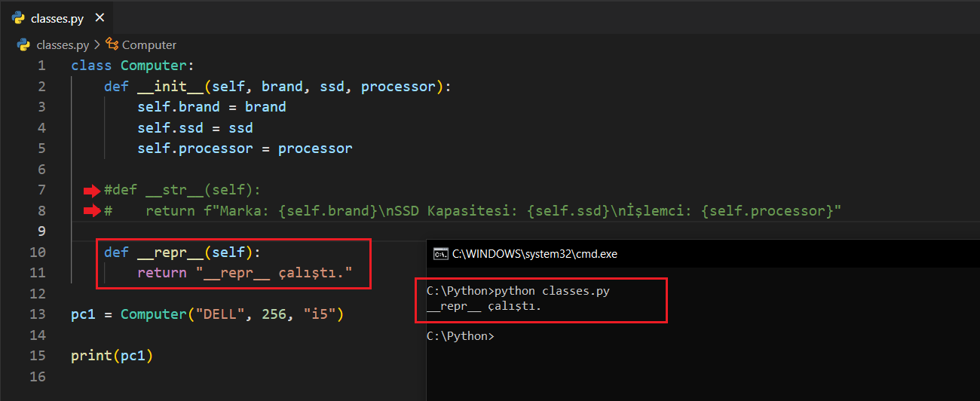Click line number 13 in the gutter
Image resolution: width=980 pixels, height=401 pixels.
coord(38,314)
